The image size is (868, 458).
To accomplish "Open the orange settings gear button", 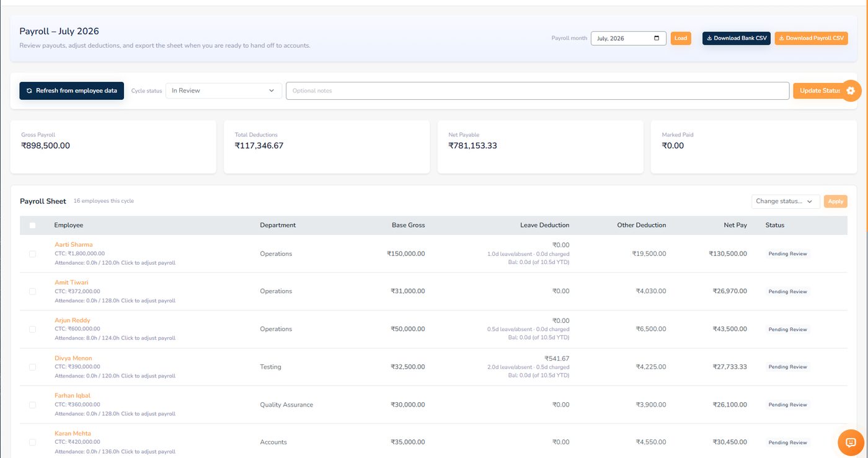I will click(851, 90).
